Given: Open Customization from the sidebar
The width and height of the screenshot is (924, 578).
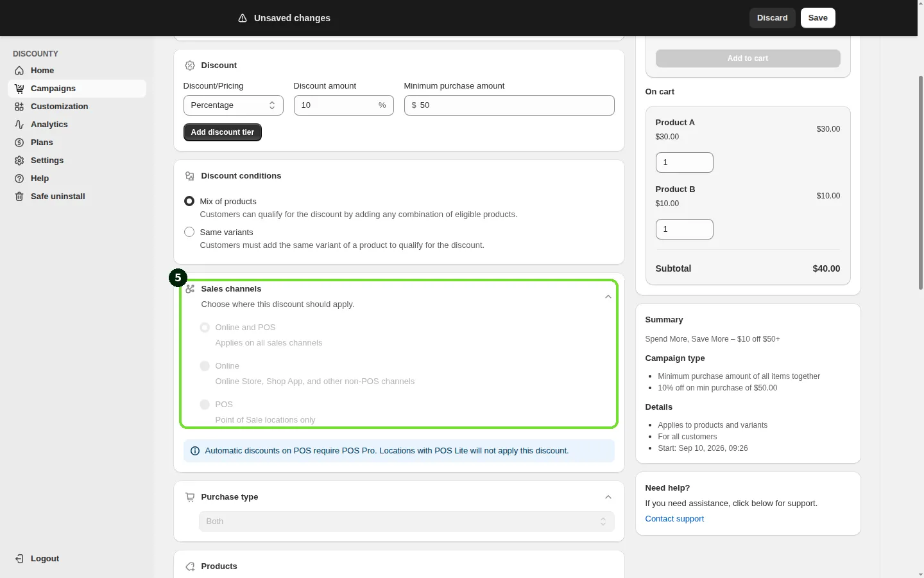Looking at the screenshot, I should click(x=77, y=107).
